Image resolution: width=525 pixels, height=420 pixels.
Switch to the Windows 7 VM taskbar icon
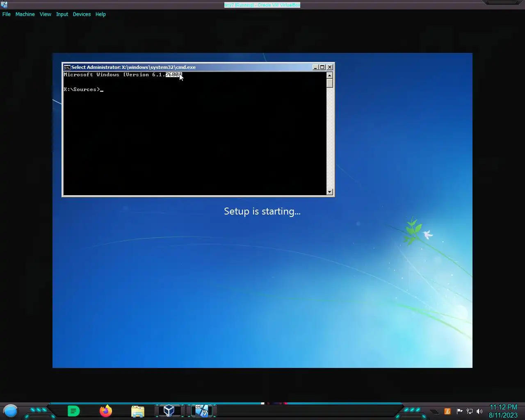coord(201,411)
